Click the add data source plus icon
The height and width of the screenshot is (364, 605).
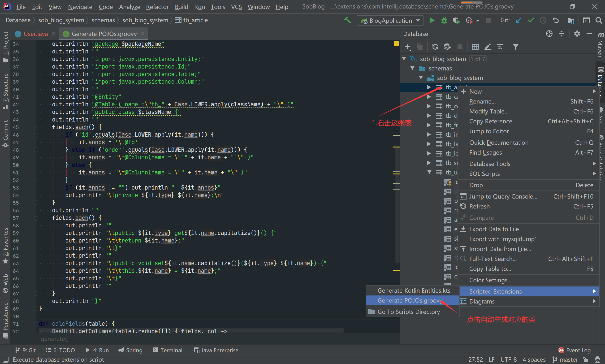(x=408, y=47)
